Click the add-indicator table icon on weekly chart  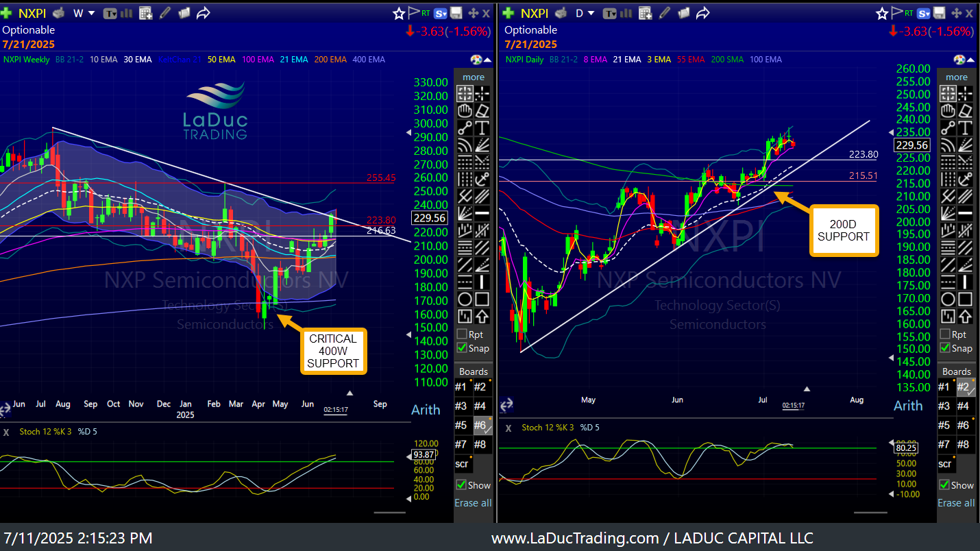145,13
